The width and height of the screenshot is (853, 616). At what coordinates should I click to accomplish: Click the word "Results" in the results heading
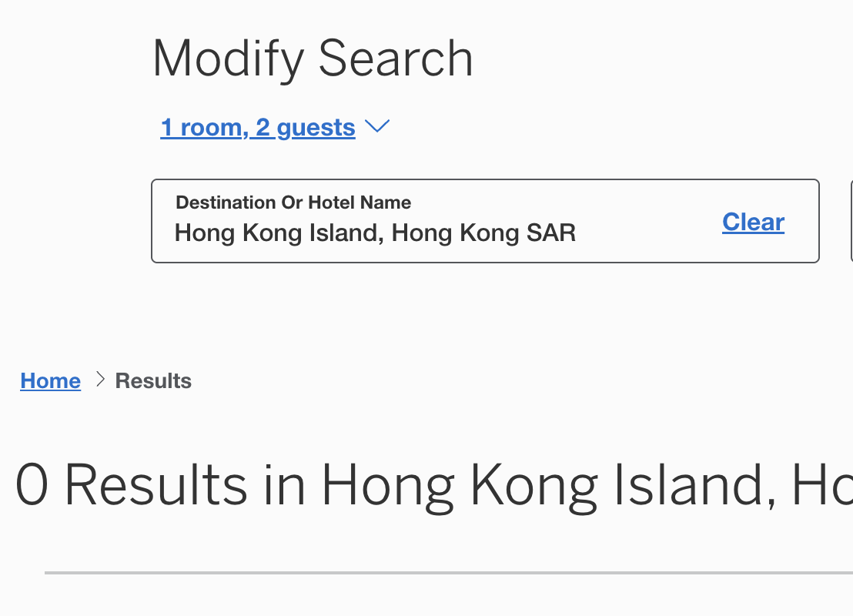click(x=156, y=485)
